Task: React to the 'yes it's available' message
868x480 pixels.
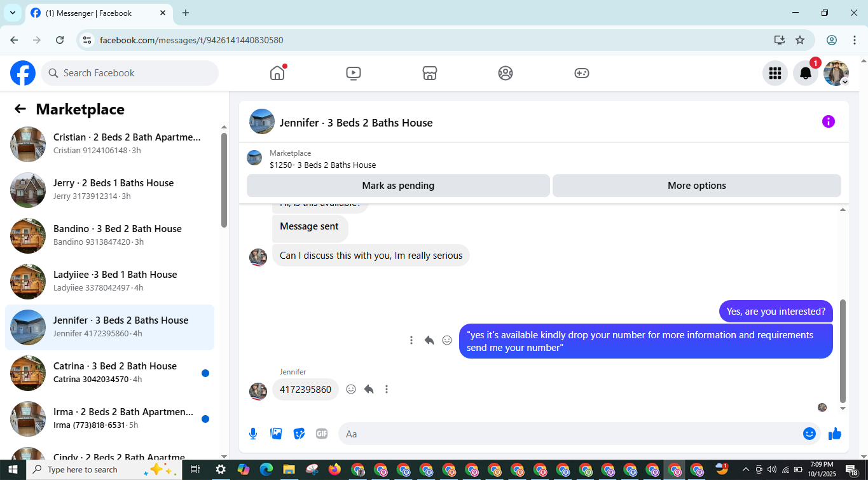Action: pos(447,340)
